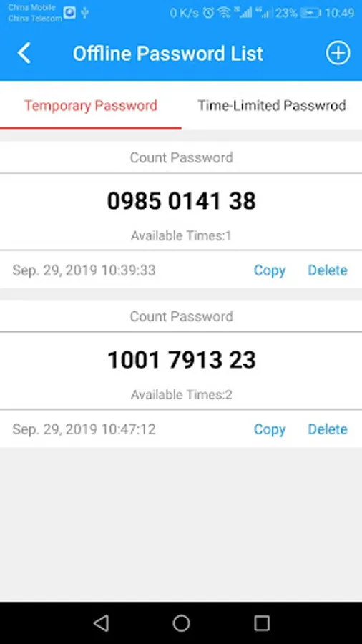Tap the Sep. 29, 2019 10:39:33 timestamp
This screenshot has height=644, width=362.
pyautogui.click(x=84, y=270)
